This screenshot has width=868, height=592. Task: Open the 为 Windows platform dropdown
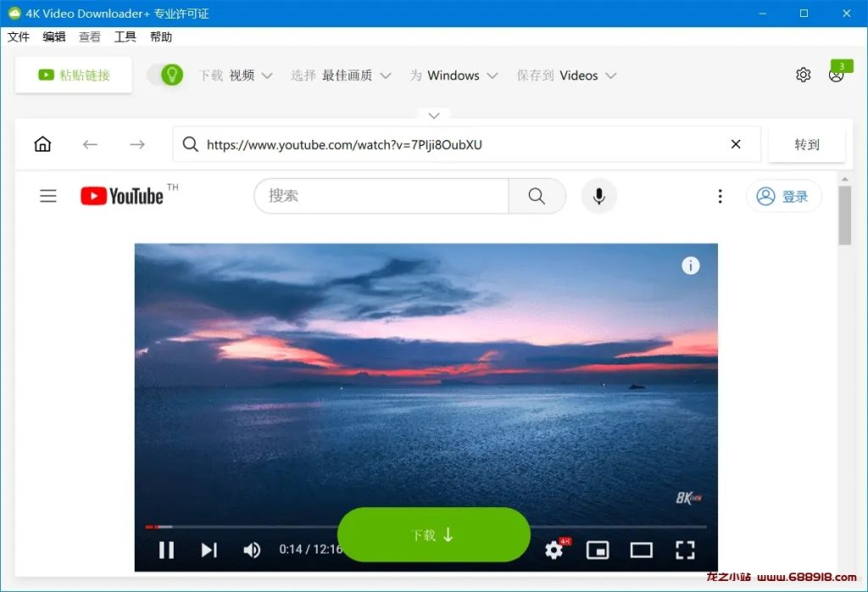tap(454, 75)
